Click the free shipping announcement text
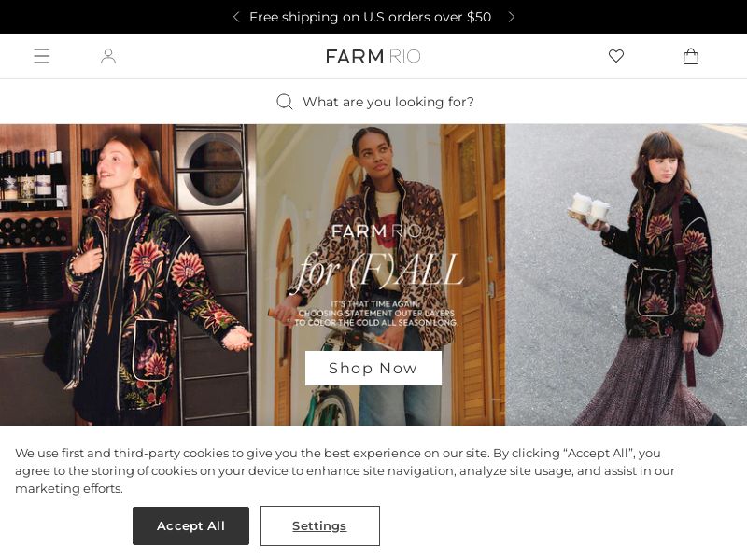This screenshot has height=560, width=747. click(x=370, y=17)
